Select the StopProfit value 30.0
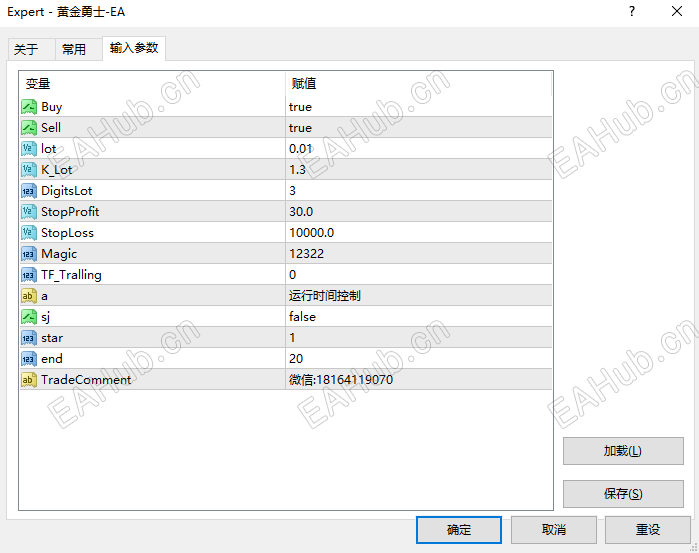The image size is (699, 553). pos(301,212)
